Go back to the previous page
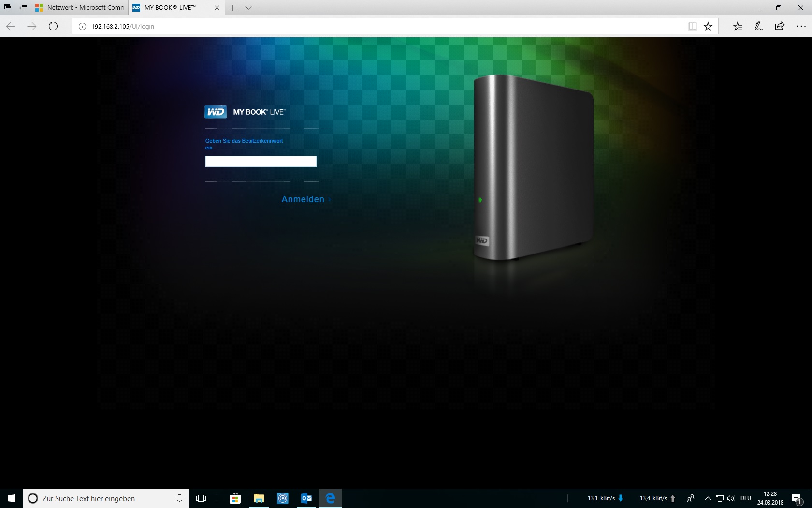 [x=11, y=27]
